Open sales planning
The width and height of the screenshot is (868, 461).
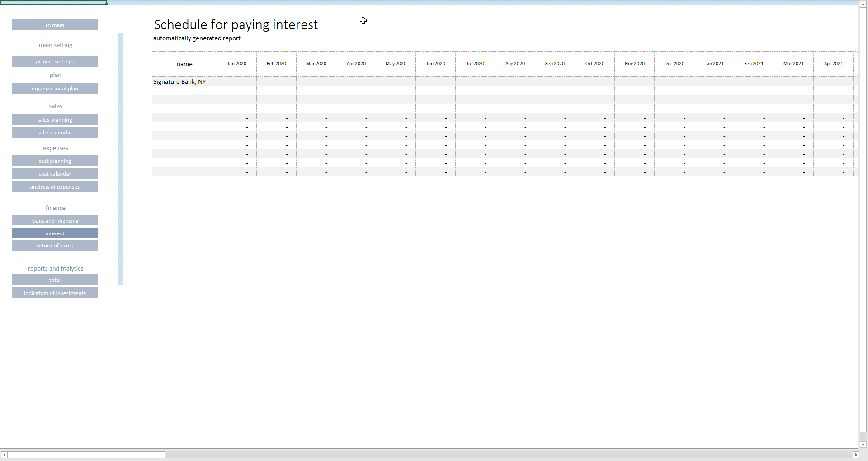(x=55, y=119)
